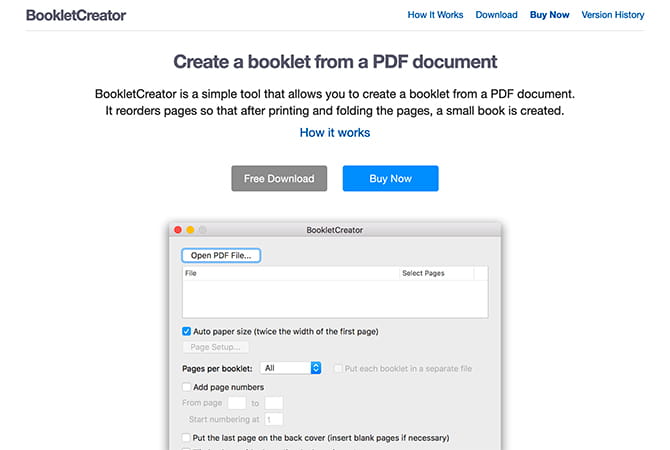Click the Select Pages column header

click(x=436, y=273)
